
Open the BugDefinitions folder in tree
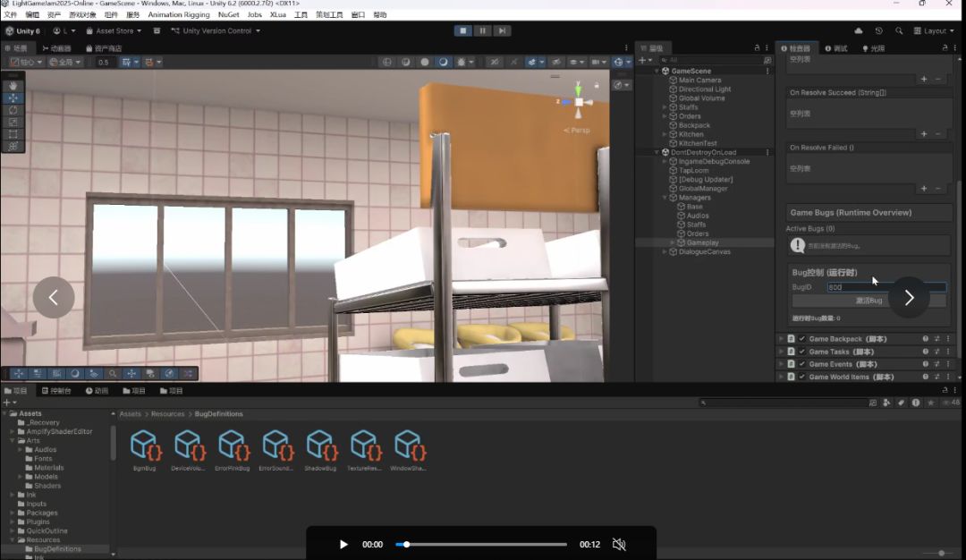point(56,549)
